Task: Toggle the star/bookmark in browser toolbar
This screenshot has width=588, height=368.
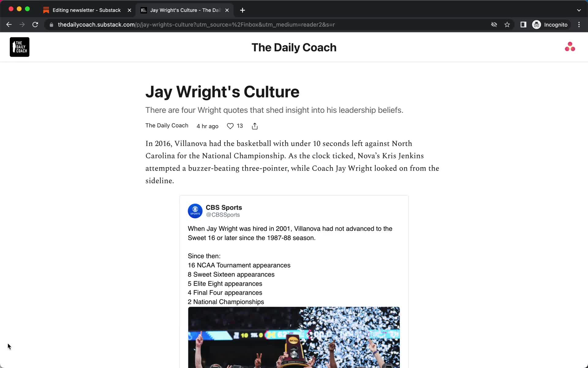Action: 507,24
